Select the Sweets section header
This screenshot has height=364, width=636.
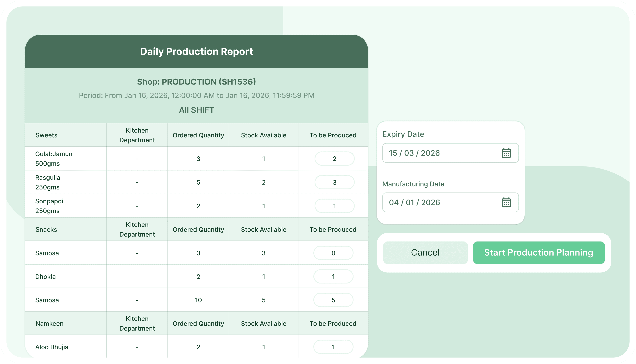[x=46, y=135]
